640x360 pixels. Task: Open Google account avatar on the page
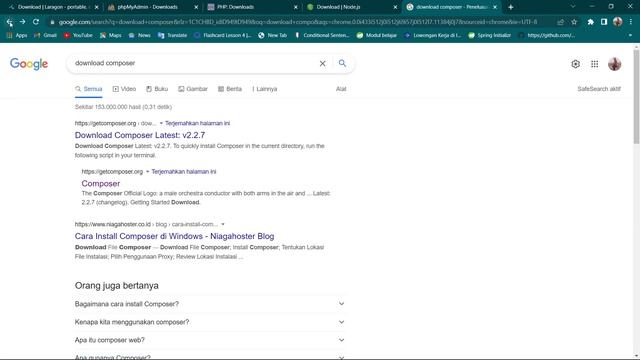(x=614, y=64)
